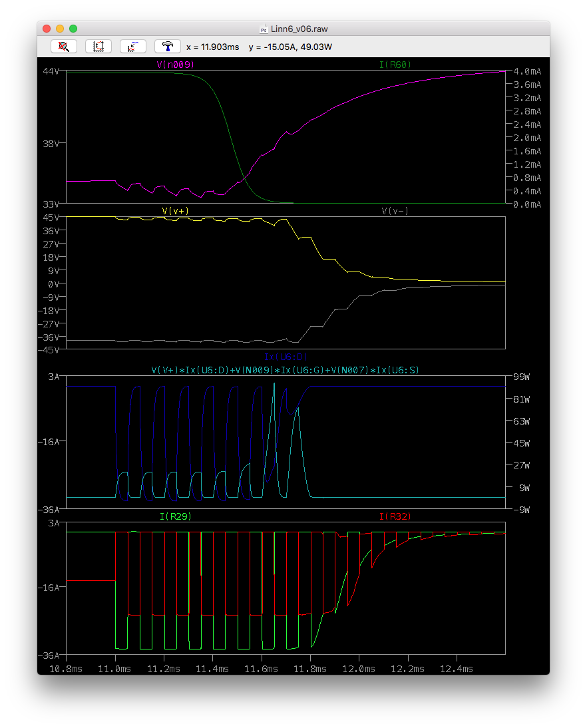587x728 pixels.
Task: Click the 12.4ms time axis label
Action: pyautogui.click(x=457, y=669)
